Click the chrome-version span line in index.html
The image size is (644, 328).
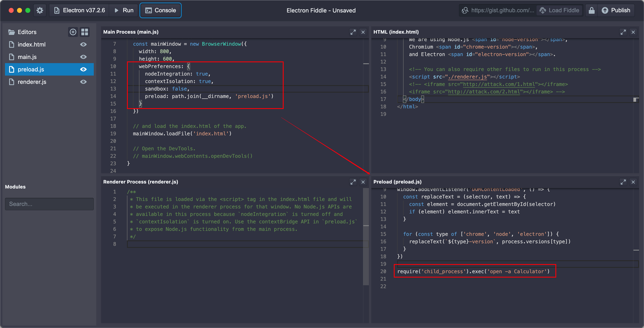pos(473,47)
